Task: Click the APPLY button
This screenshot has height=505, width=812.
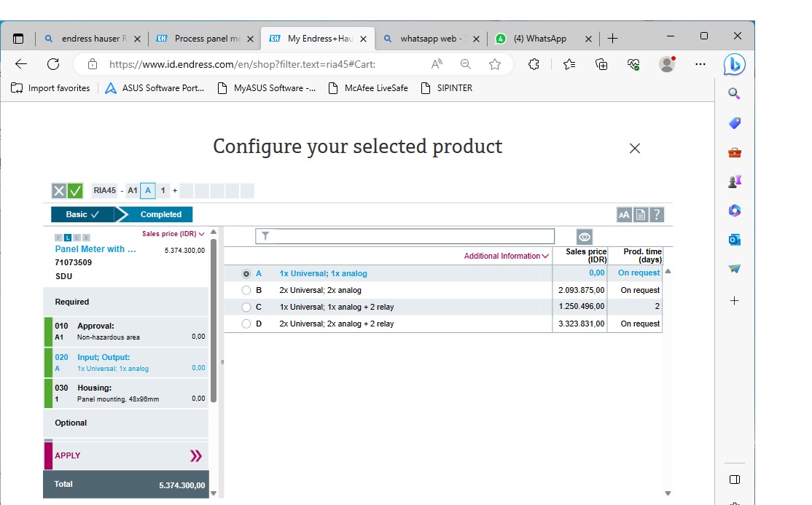Action: point(127,455)
